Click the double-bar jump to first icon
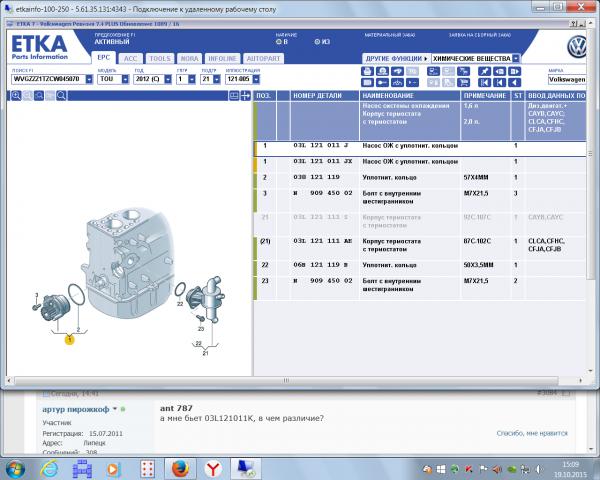 [x=484, y=82]
